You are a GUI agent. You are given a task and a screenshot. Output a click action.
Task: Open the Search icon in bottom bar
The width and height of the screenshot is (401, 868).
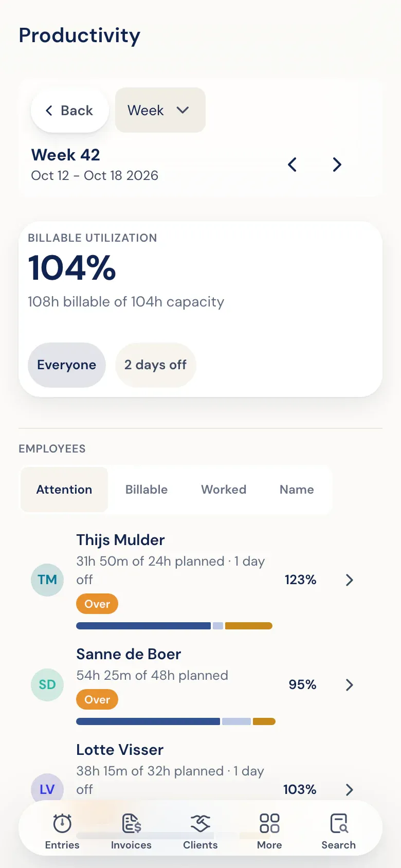(339, 823)
